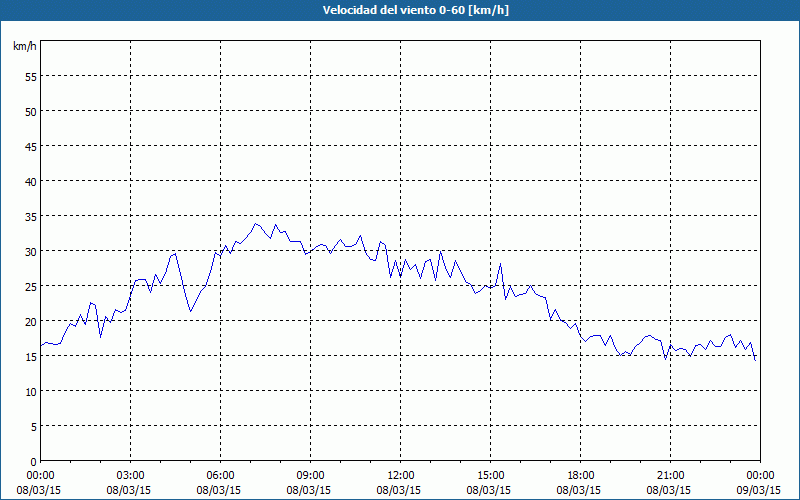Click the 08/03/15 date under 18:00
The width and height of the screenshot is (800, 500).
579,490
